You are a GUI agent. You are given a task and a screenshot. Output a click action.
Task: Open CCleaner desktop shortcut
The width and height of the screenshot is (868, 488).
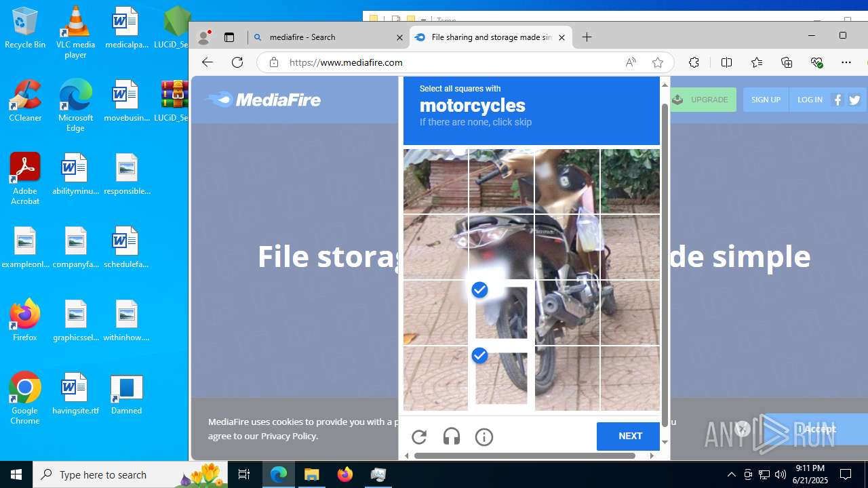[x=25, y=101]
